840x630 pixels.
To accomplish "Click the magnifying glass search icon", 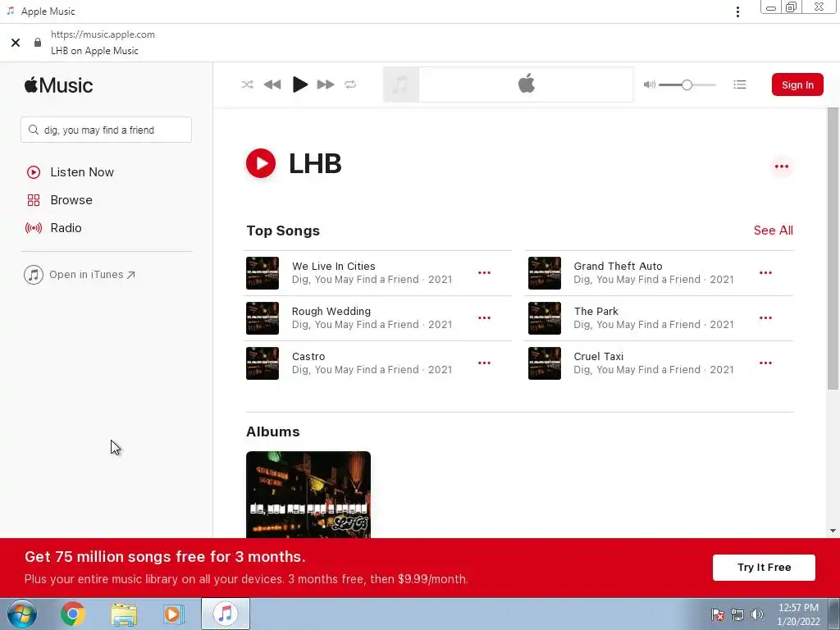I will pos(33,130).
